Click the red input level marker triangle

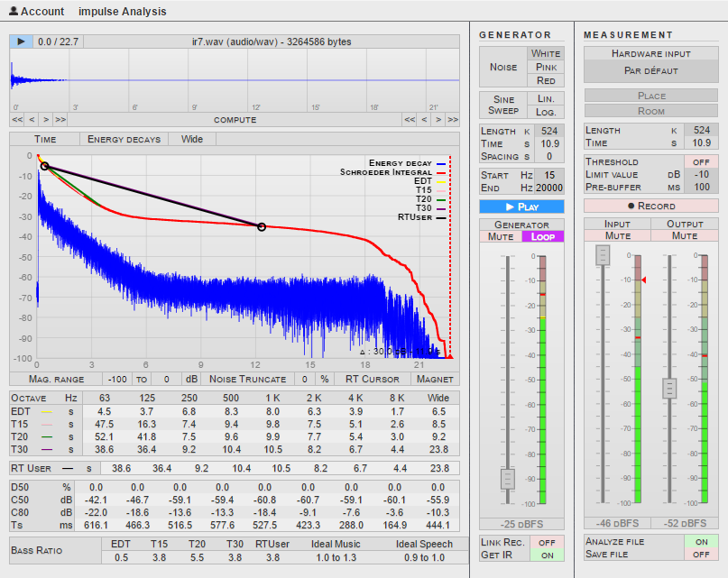(643, 280)
